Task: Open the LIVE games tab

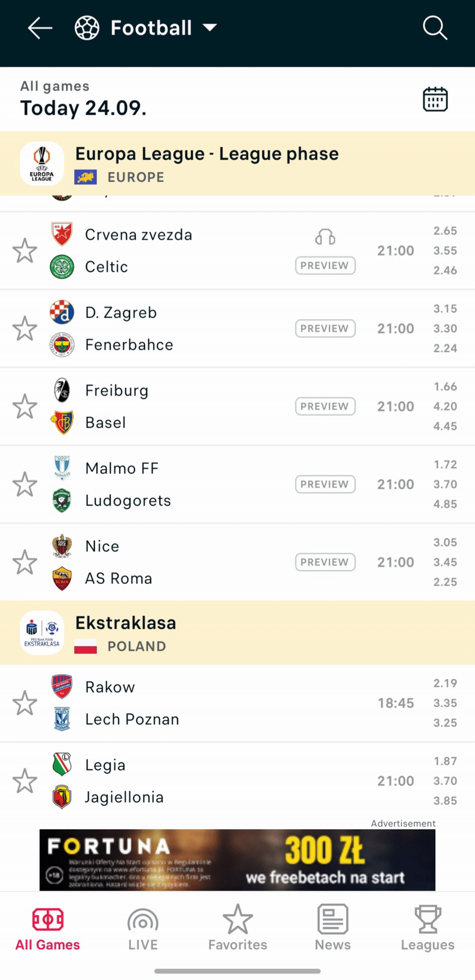Action: click(142, 930)
